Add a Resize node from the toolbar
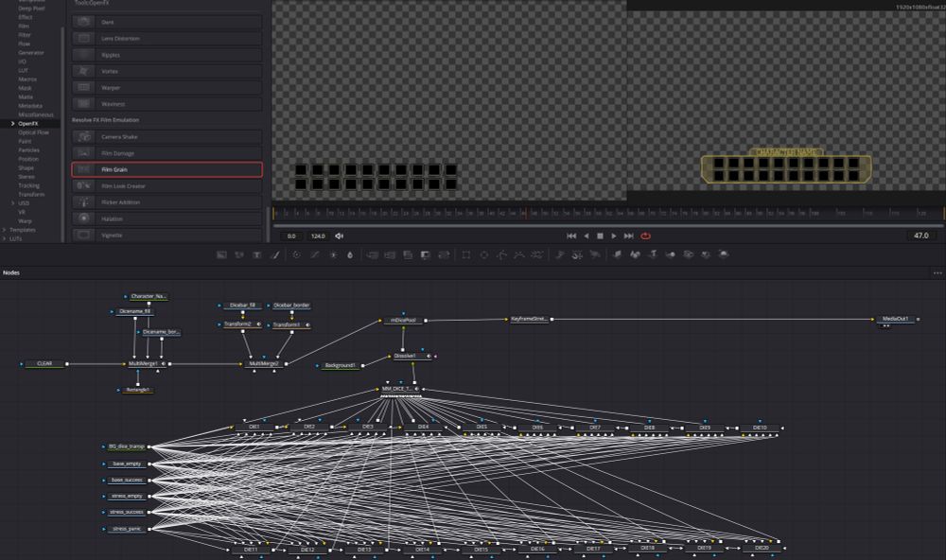The image size is (946, 560). (x=426, y=254)
